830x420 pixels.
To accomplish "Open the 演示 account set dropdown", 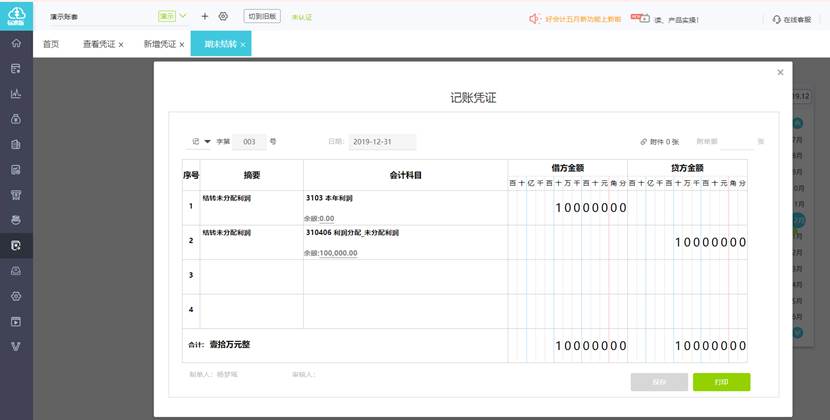I will (x=172, y=16).
